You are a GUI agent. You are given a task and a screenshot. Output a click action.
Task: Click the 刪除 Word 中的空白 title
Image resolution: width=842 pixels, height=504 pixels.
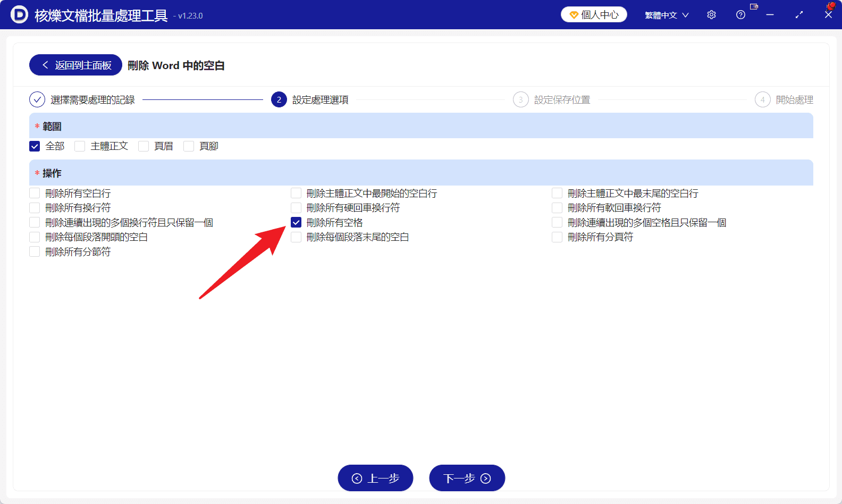[176, 65]
